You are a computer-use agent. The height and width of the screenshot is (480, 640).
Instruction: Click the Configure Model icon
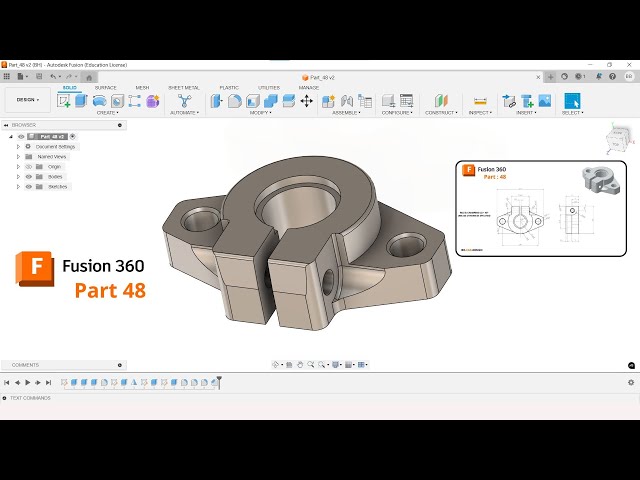389,101
